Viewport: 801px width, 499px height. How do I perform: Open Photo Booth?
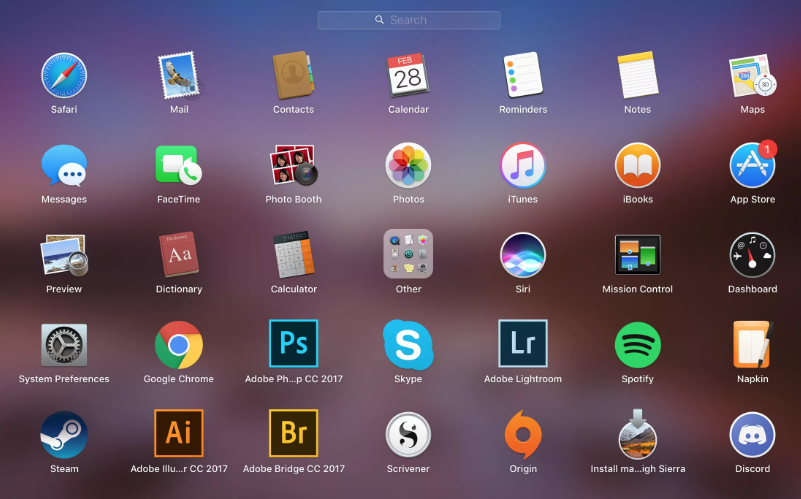293,165
